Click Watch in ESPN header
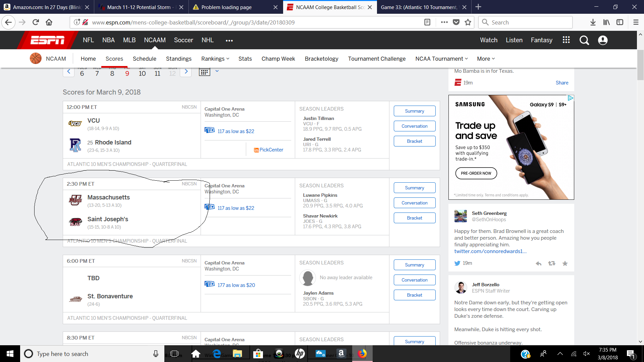 tap(488, 40)
